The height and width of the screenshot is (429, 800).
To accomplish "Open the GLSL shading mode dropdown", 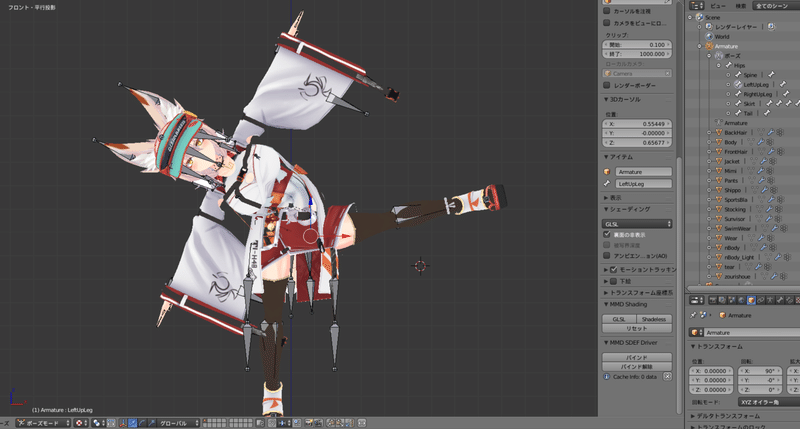I will (637, 224).
